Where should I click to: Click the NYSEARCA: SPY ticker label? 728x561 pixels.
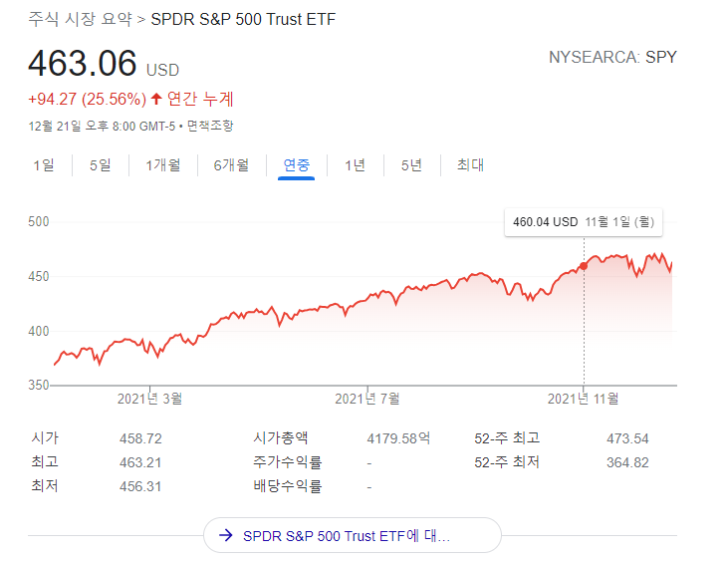tap(612, 57)
